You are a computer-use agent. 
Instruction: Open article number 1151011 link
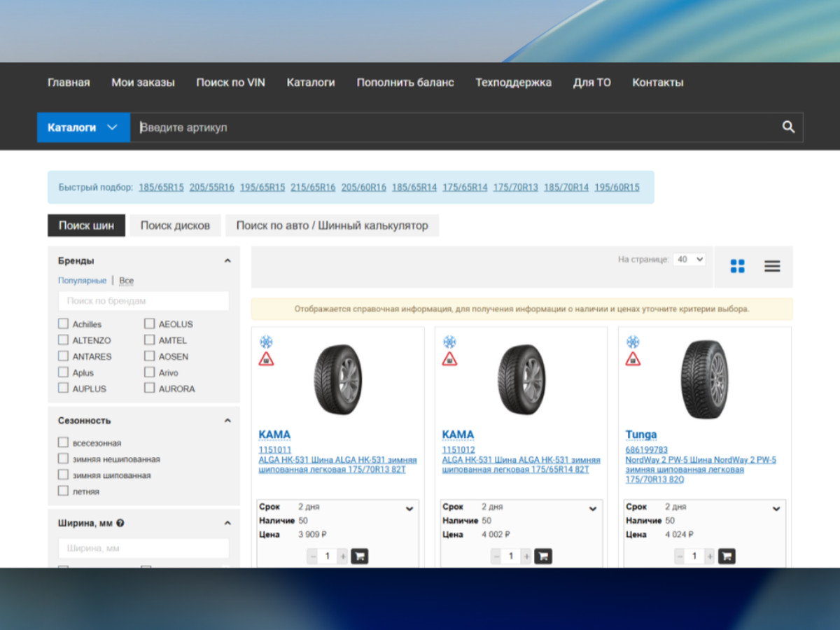click(x=275, y=449)
